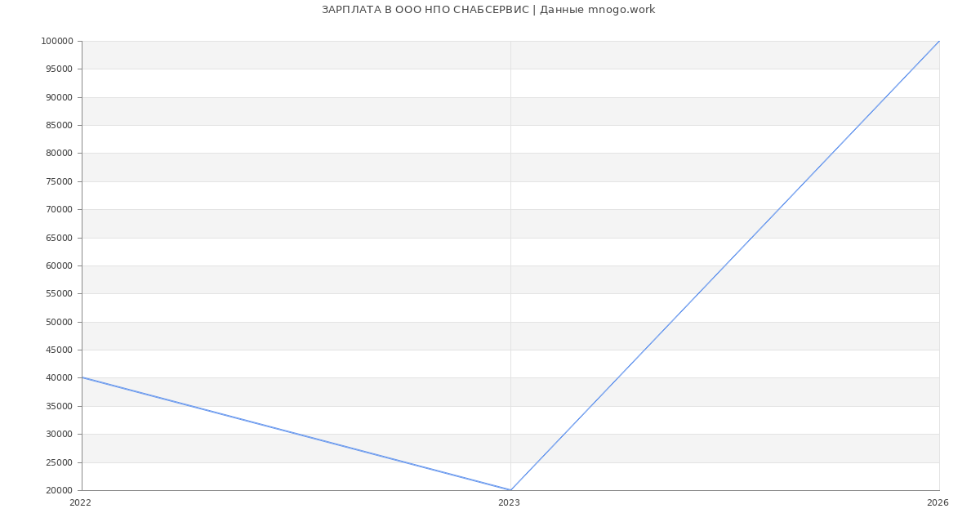980x531 pixels.
Task: Select the 100000 y-axis label
Action: click(56, 41)
